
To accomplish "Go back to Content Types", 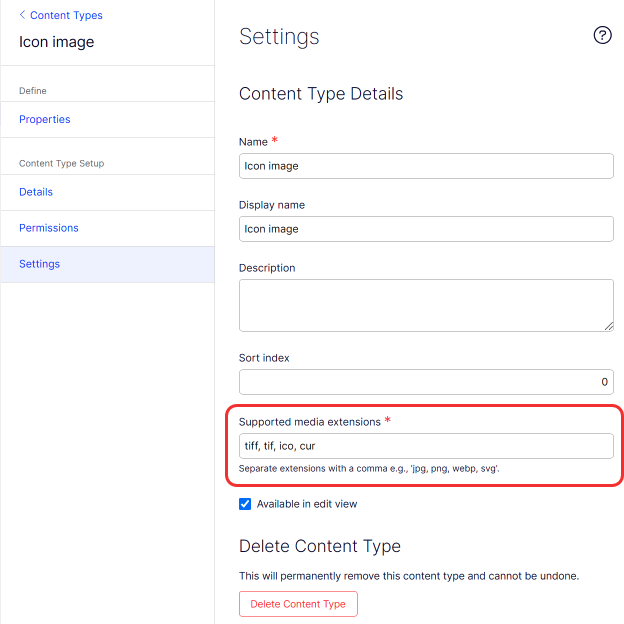I will pyautogui.click(x=61, y=15).
